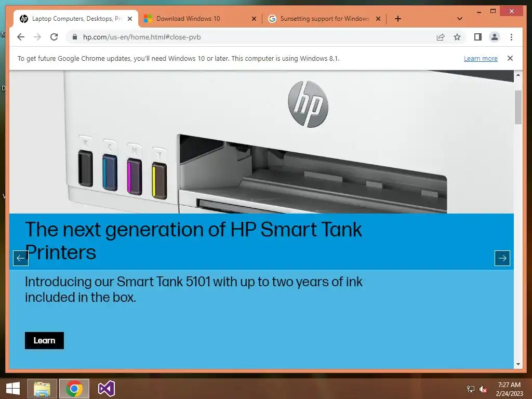532x399 pixels.
Task: Switch to Download Windows 10 tab
Action: 200,19
